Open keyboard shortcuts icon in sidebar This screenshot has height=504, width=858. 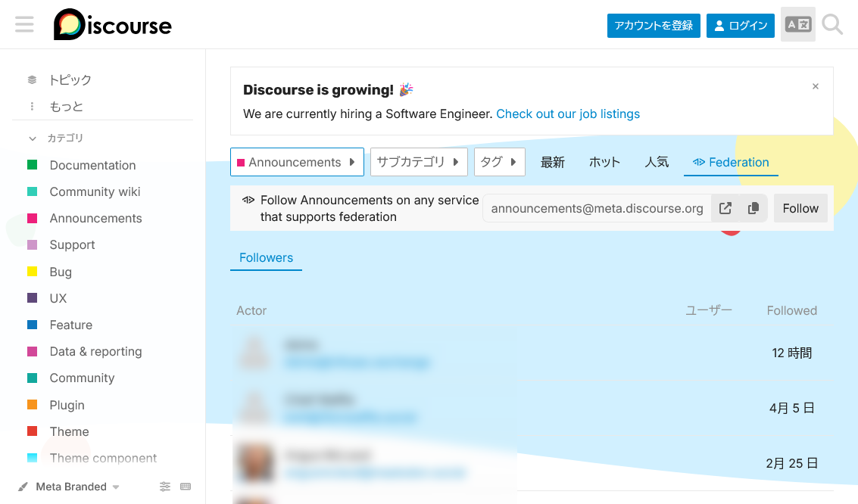click(x=186, y=487)
